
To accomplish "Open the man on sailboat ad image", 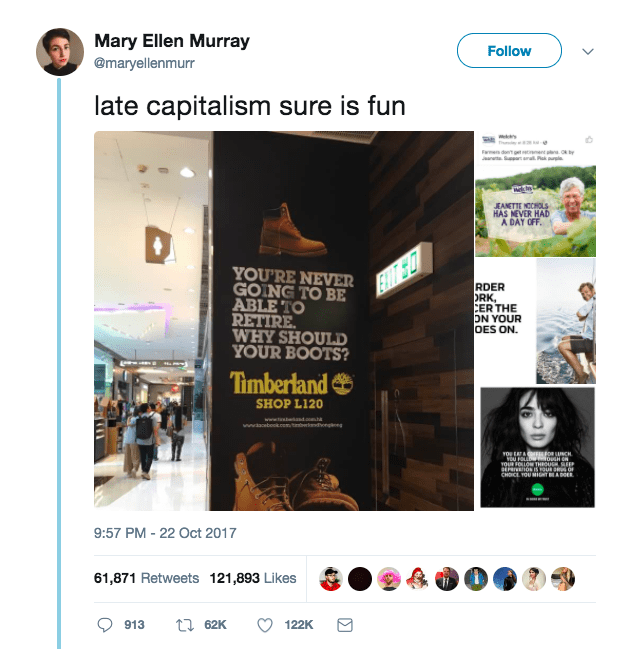I will click(x=536, y=321).
